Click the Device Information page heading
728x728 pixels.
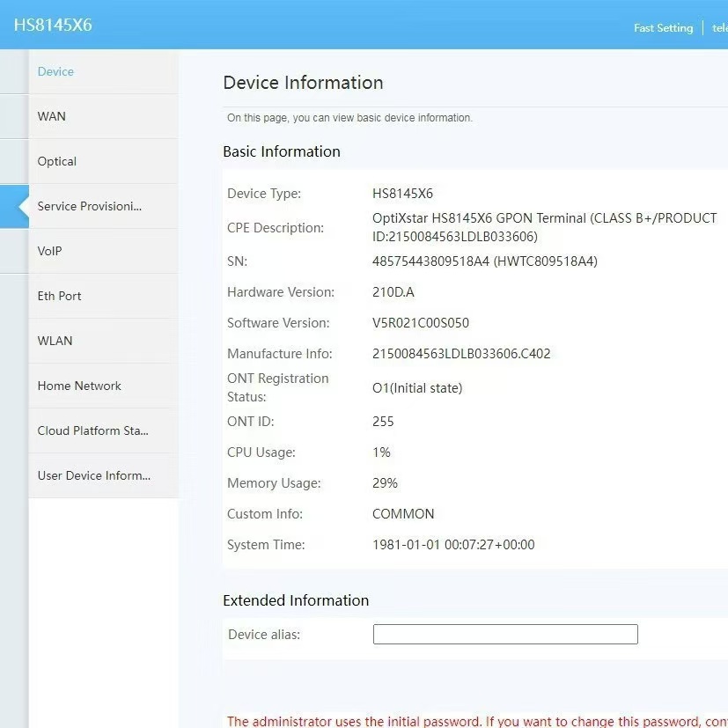pyautogui.click(x=303, y=83)
